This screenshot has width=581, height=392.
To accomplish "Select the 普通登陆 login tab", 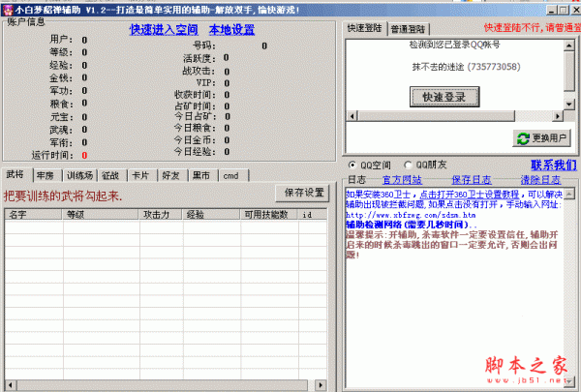I will tap(408, 29).
